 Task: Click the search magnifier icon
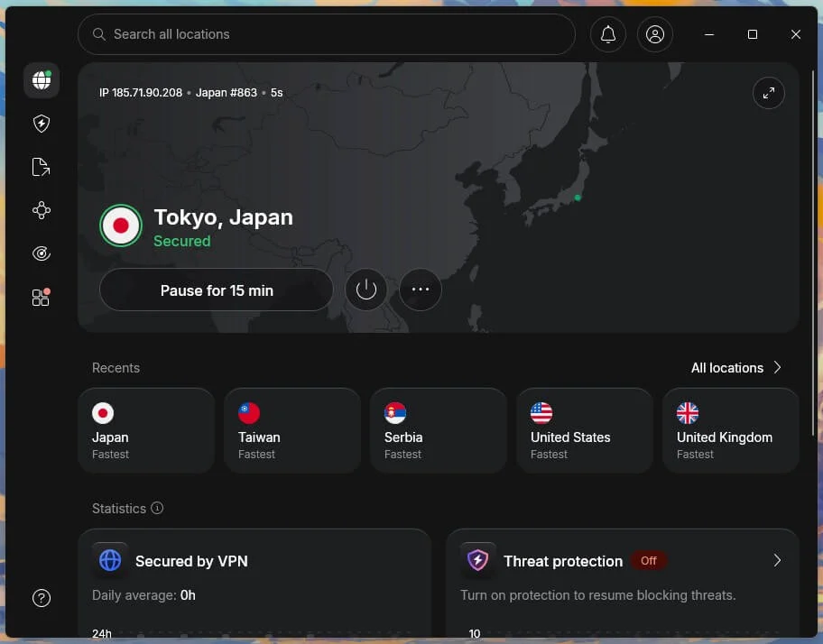pos(98,34)
